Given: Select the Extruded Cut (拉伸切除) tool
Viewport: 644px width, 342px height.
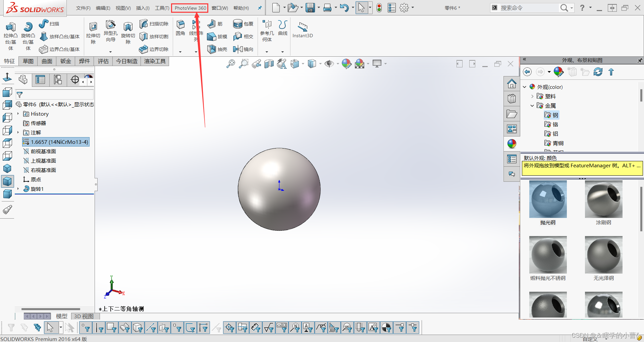Looking at the screenshot, I should tap(93, 33).
